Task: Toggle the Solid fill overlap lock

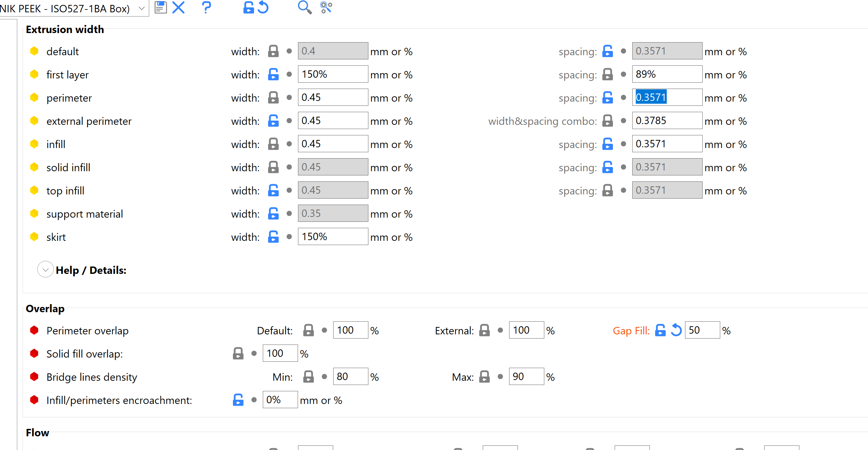Action: [238, 353]
